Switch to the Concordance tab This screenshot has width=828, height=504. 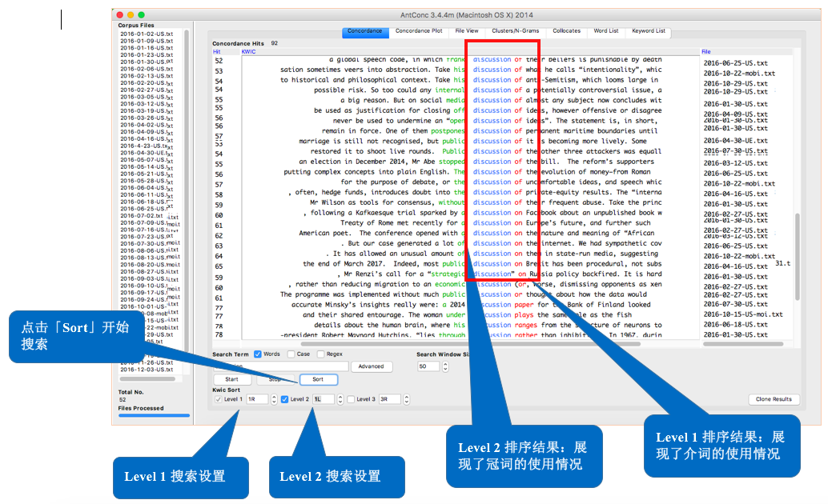365,32
